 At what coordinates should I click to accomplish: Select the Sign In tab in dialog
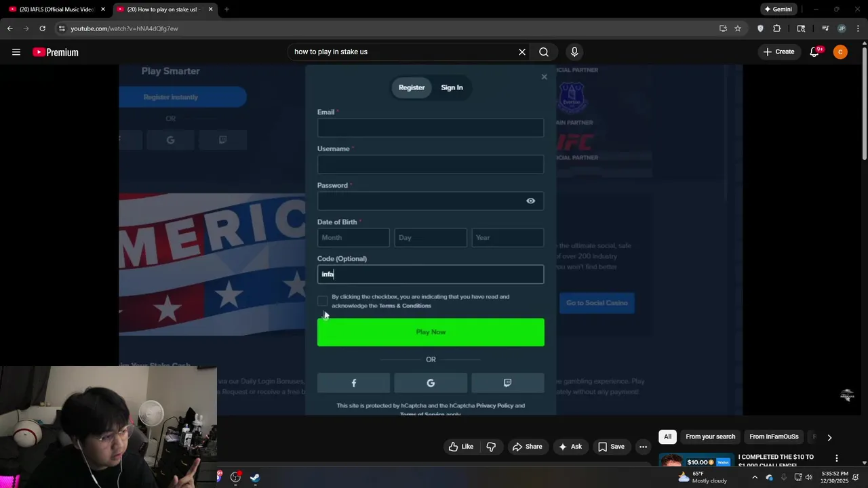tap(452, 87)
